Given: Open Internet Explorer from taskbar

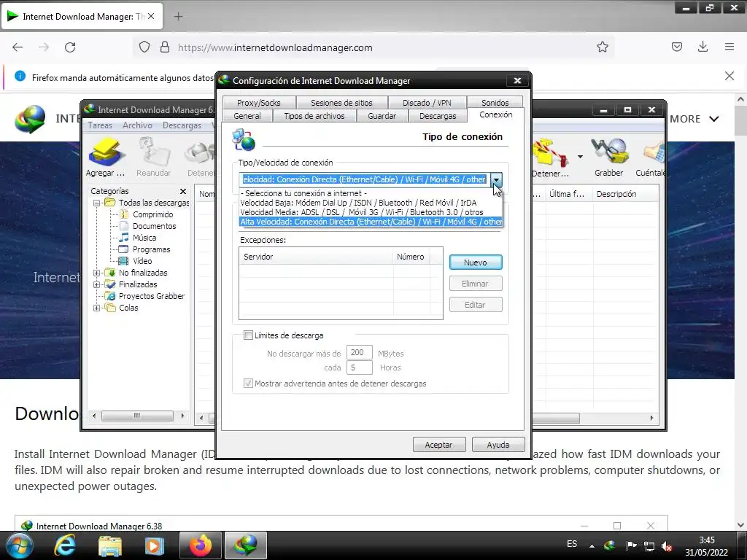Looking at the screenshot, I should [x=64, y=545].
